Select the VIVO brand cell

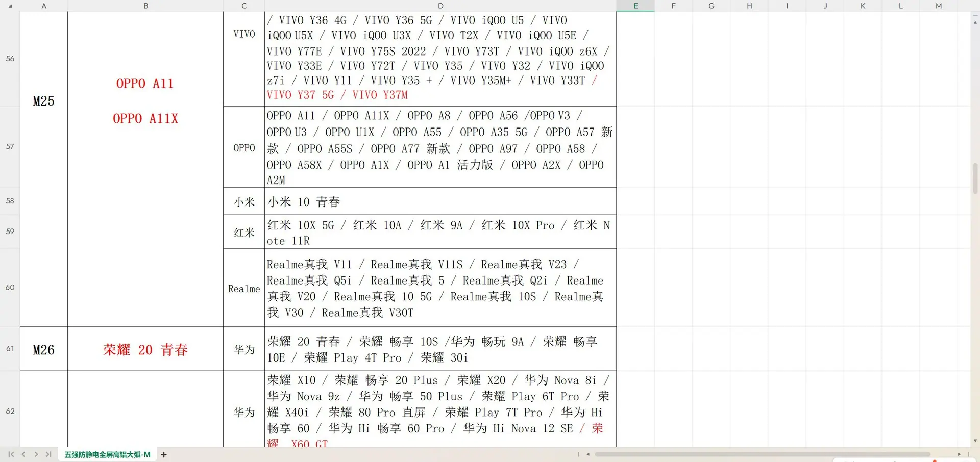[x=244, y=59]
